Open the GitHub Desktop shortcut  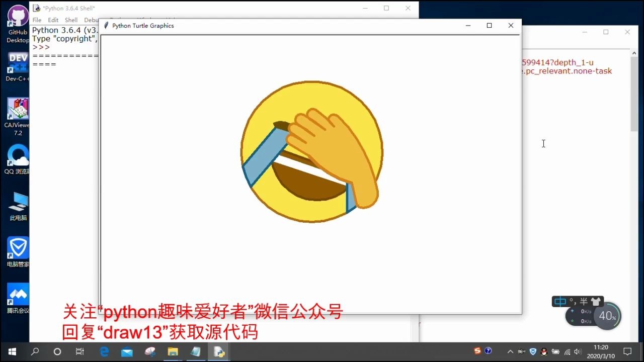(x=18, y=24)
